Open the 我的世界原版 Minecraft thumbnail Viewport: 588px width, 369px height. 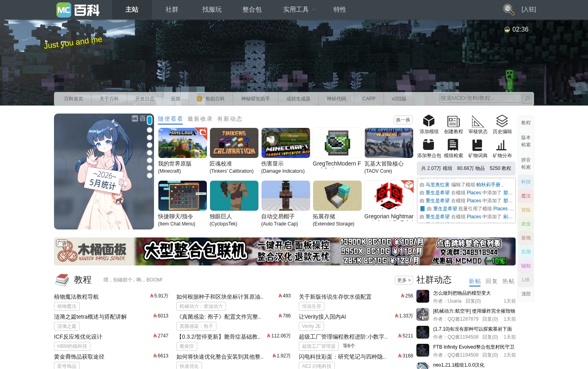[182, 143]
